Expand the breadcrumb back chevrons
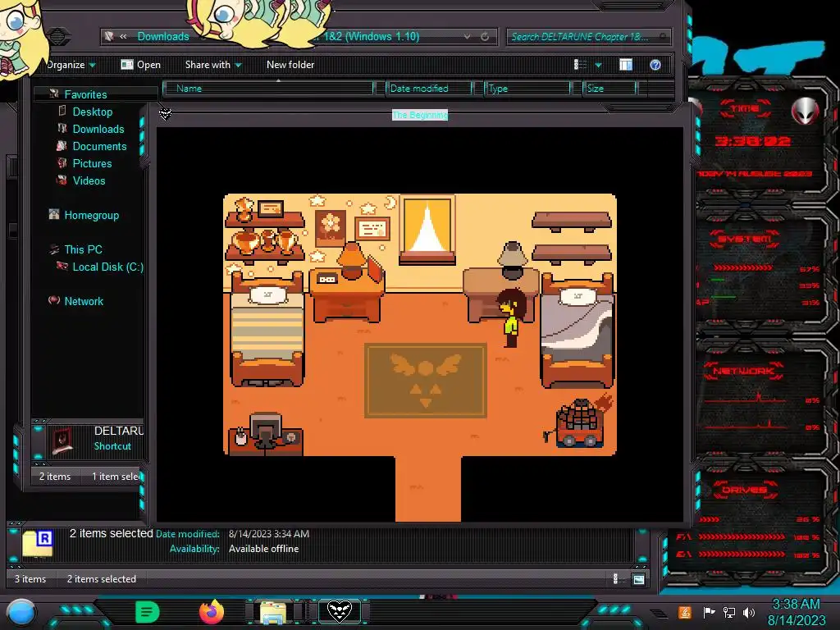Screen dimensions: 840x630 coord(123,36)
